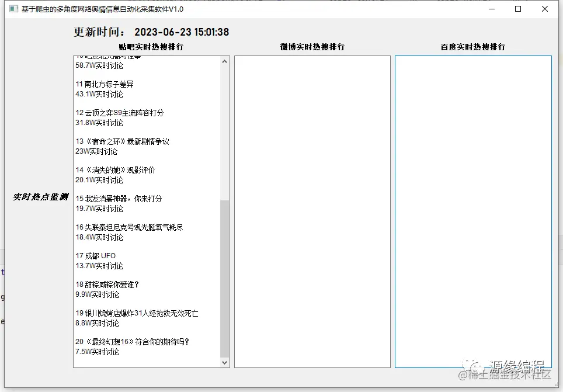Close the crawler software window
The width and height of the screenshot is (563, 392).
tap(545, 9)
